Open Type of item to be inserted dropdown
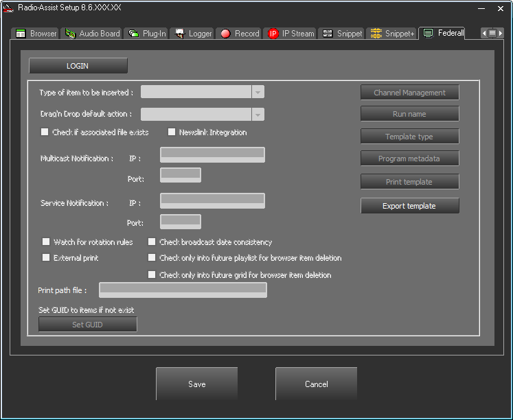 [x=258, y=93]
